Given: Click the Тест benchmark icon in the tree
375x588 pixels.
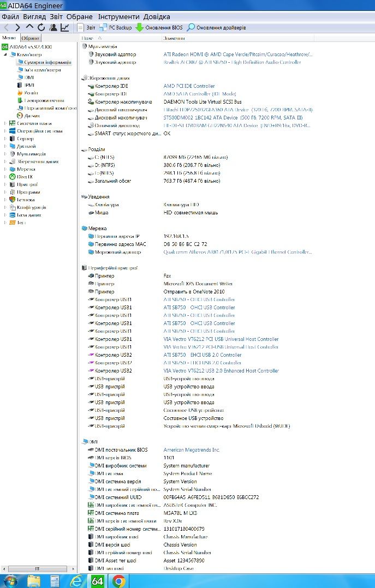Looking at the screenshot, I should pos(13,223).
